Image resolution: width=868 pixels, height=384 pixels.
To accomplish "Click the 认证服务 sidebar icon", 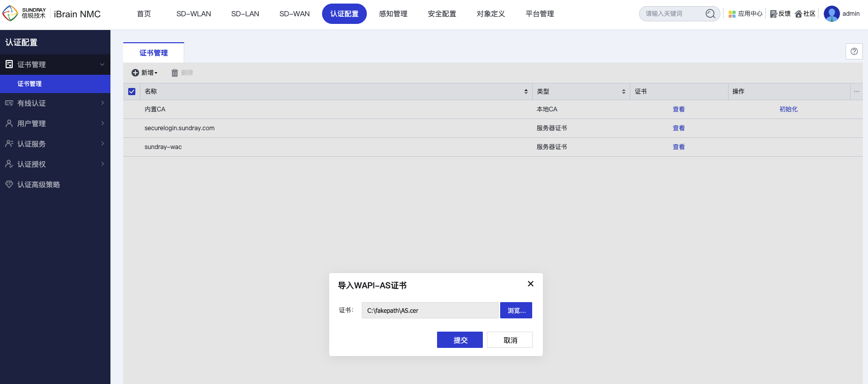I will coord(9,143).
